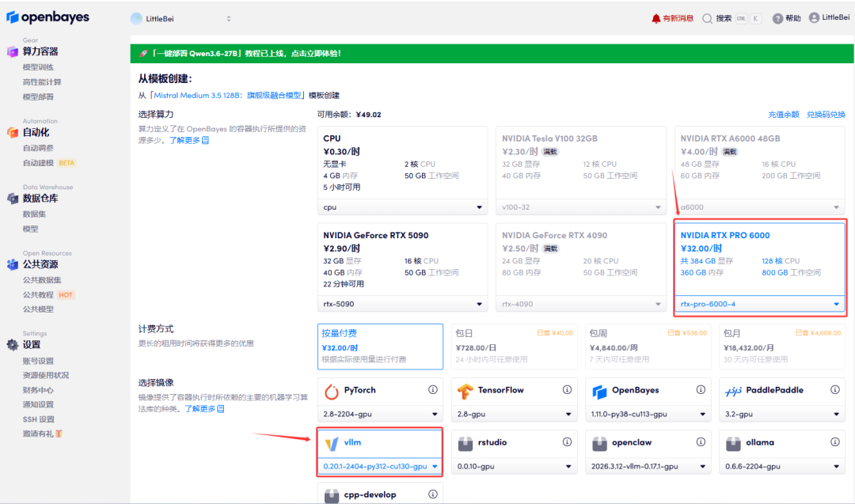Open the help question mark icon
The height and width of the screenshot is (504, 855).
pos(777,18)
